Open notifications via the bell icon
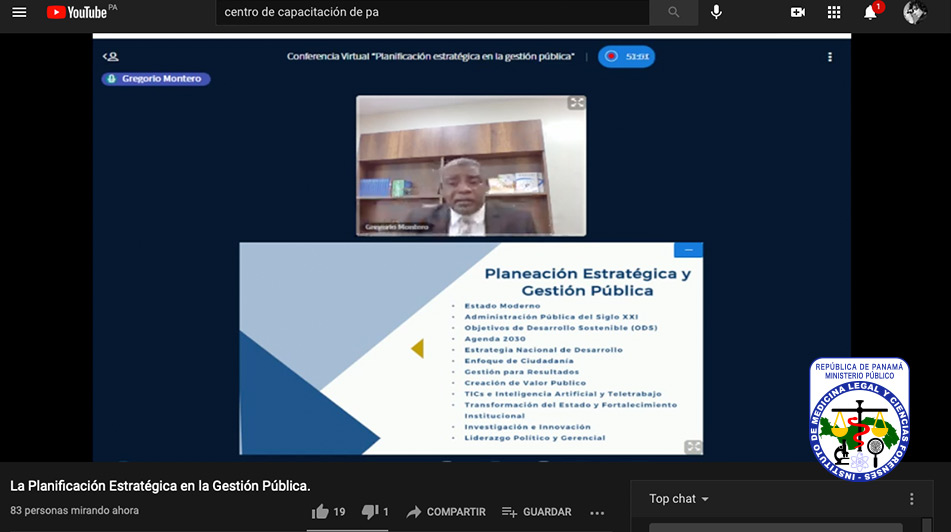Viewport: 951px width, 532px height. (x=871, y=12)
